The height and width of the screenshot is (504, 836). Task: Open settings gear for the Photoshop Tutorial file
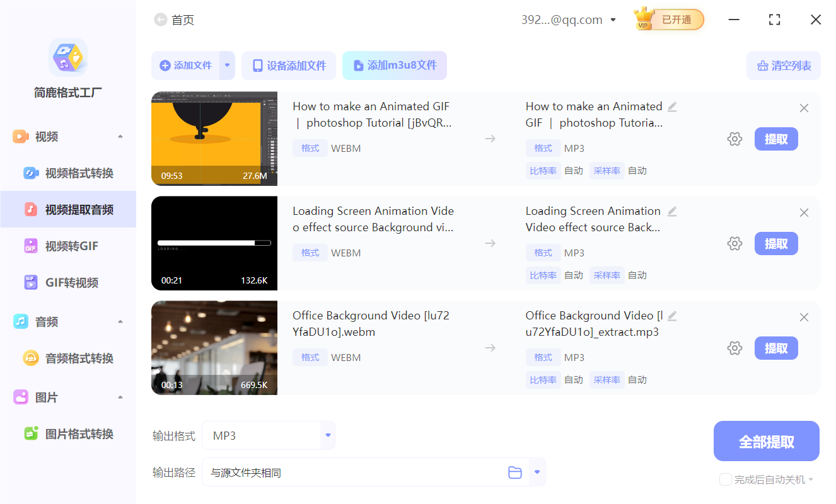tap(734, 139)
